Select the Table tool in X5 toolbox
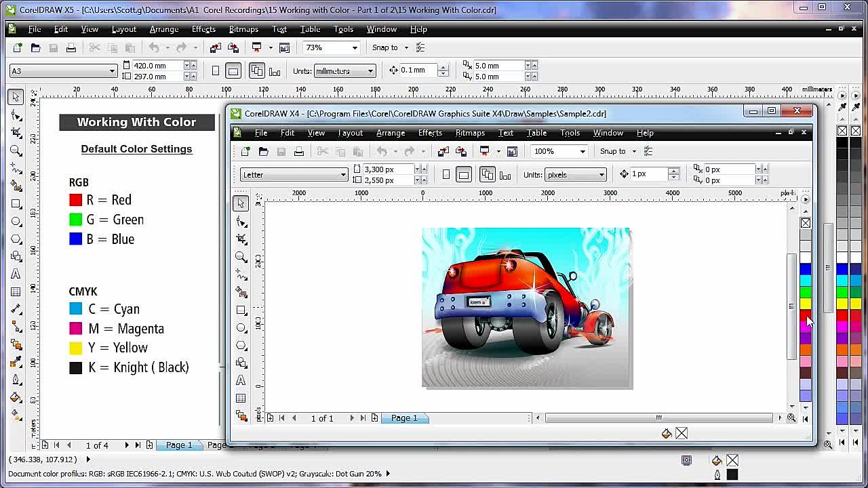This screenshot has width=868, height=488. point(16,291)
